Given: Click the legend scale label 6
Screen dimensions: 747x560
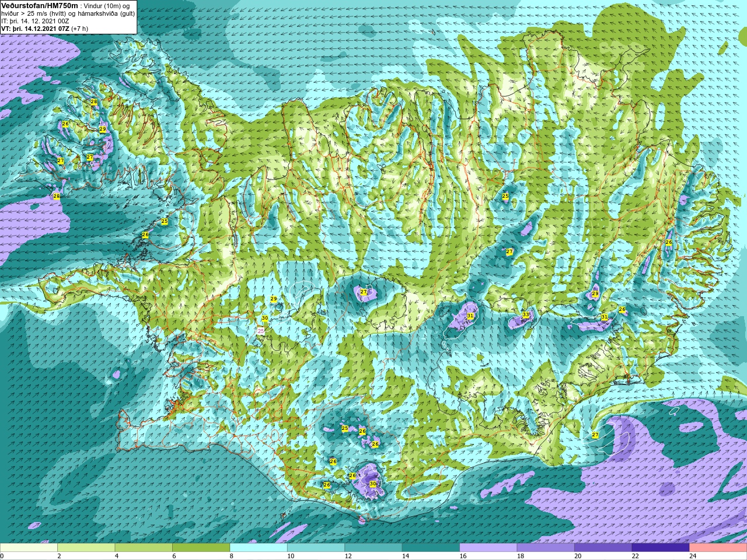Looking at the screenshot, I should [174, 556].
